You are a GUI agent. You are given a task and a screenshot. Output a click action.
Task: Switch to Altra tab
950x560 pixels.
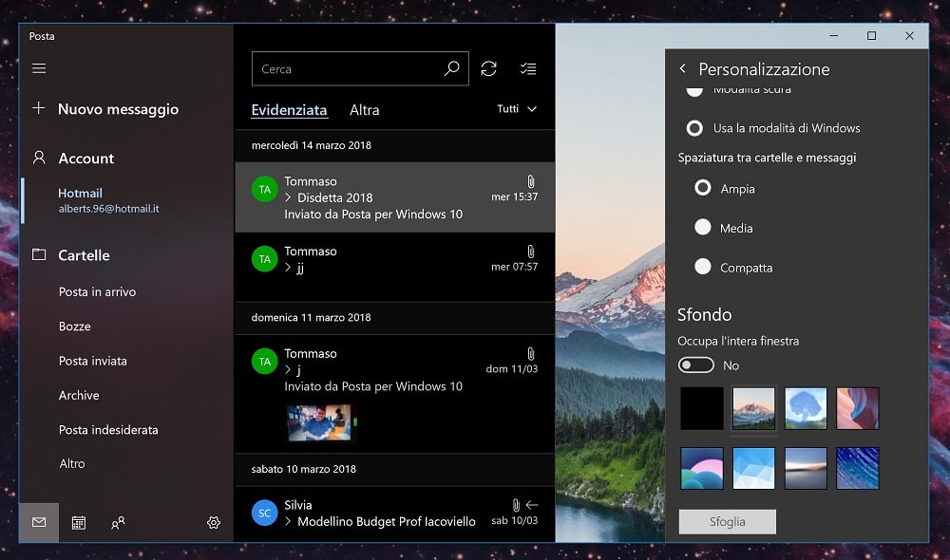(x=364, y=110)
